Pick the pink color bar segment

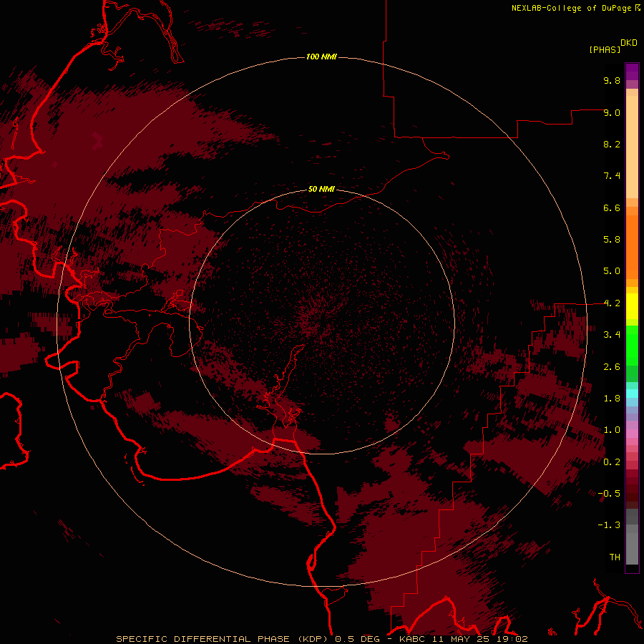coord(632,434)
